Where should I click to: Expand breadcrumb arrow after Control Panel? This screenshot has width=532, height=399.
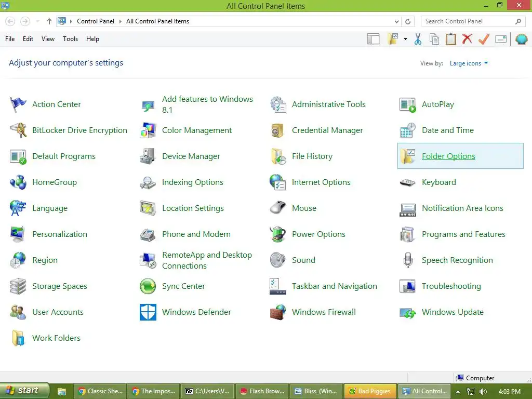point(120,21)
